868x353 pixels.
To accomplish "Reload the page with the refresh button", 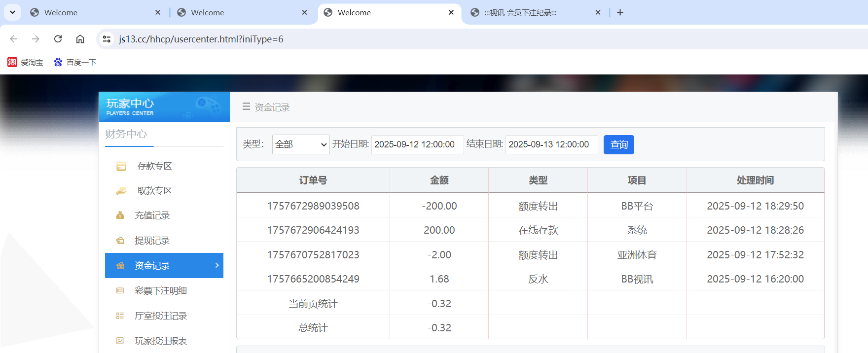I will [58, 39].
